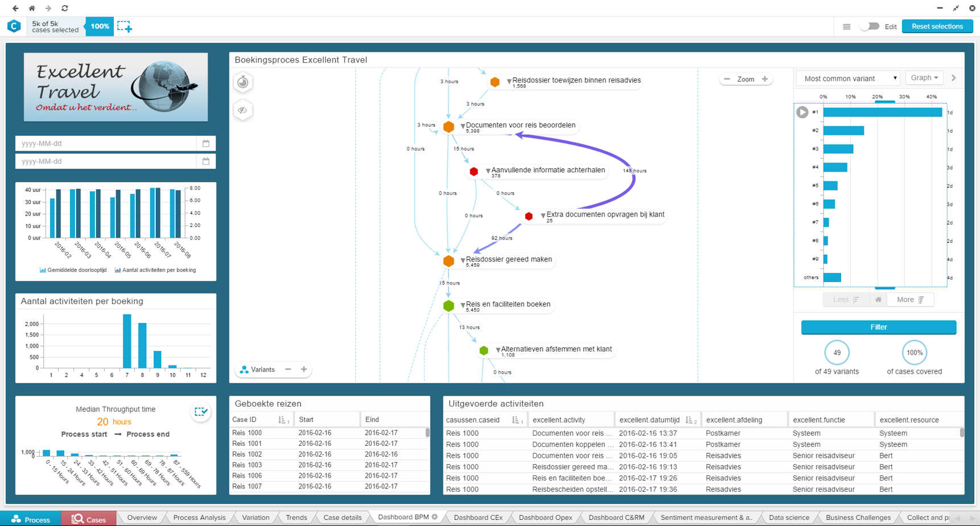The height and width of the screenshot is (526, 980).
Task: Play variant #1 animation
Action: pos(802,112)
